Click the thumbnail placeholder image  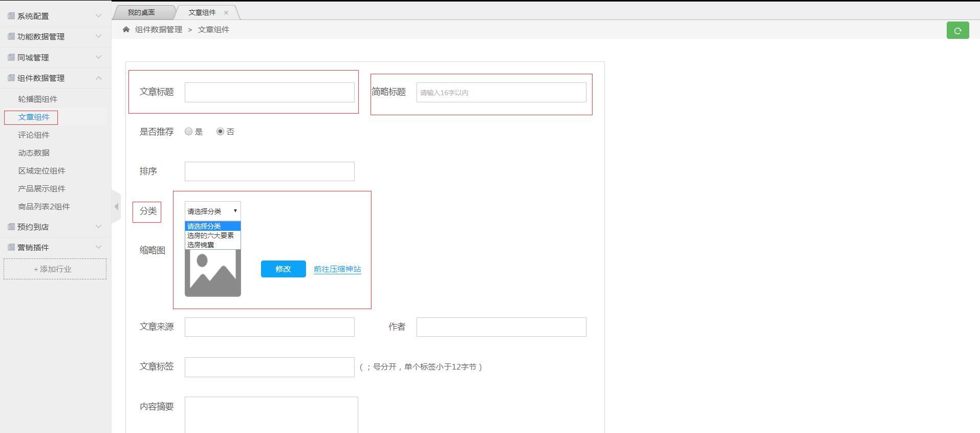point(212,273)
